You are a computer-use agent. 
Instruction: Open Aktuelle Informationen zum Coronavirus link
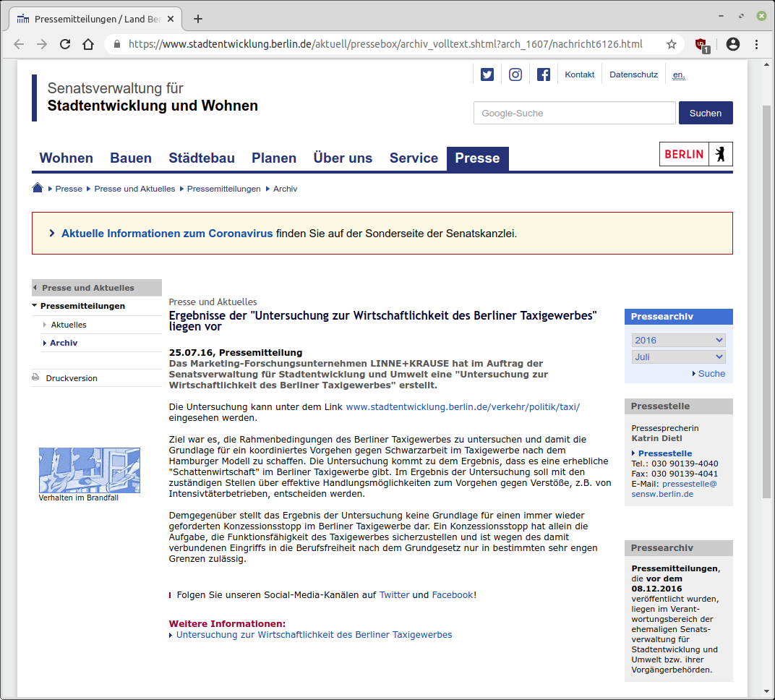tap(167, 234)
